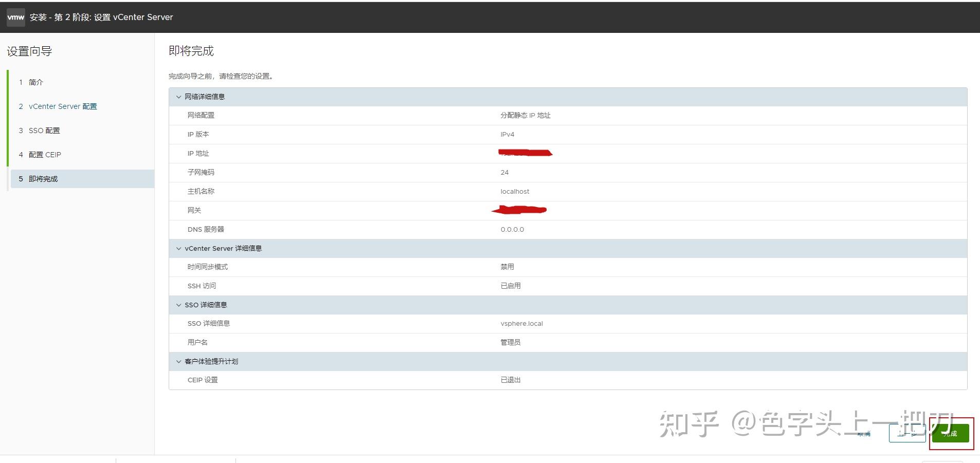Click the 设置向导 sidebar heading

coord(29,51)
